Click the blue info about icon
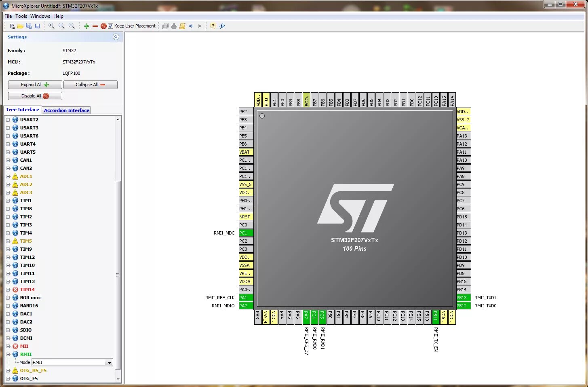Viewport: 588px width, 387px height. [222, 26]
